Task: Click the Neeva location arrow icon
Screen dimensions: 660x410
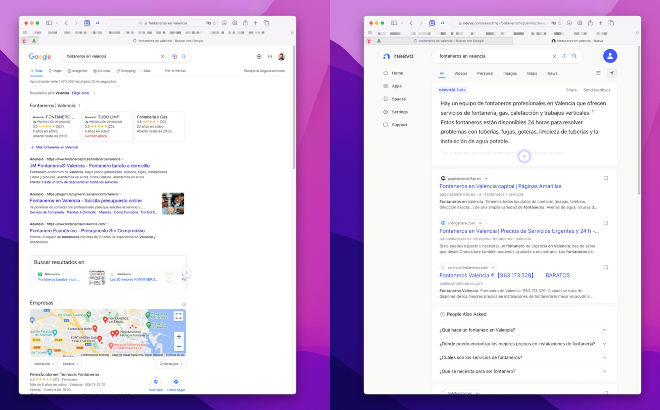Action: 612,73
